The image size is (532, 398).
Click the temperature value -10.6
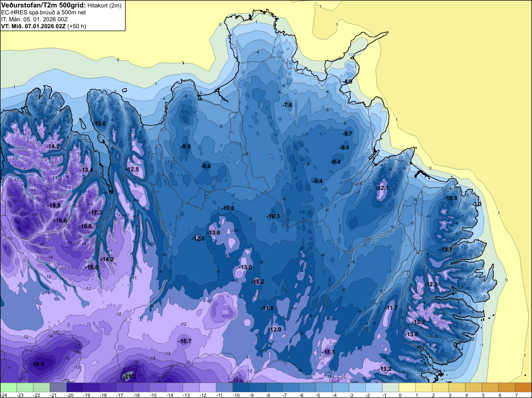click(99, 123)
